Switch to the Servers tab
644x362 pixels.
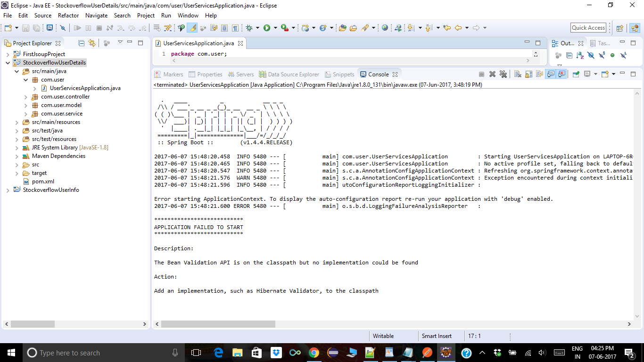pyautogui.click(x=241, y=74)
